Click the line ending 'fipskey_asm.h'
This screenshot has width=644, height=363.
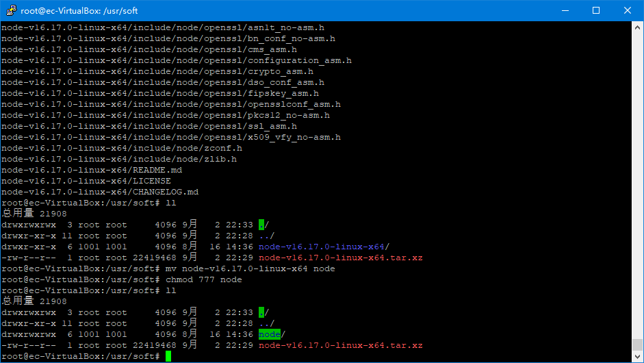pyautogui.click(x=159, y=93)
